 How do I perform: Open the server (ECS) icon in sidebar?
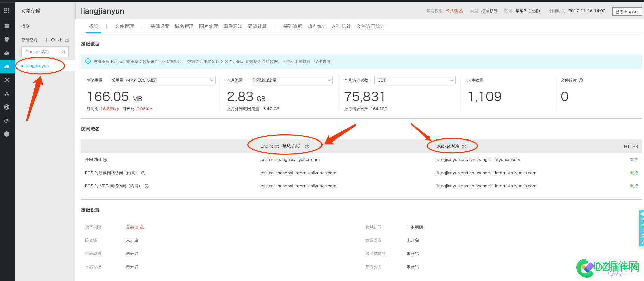[7, 26]
